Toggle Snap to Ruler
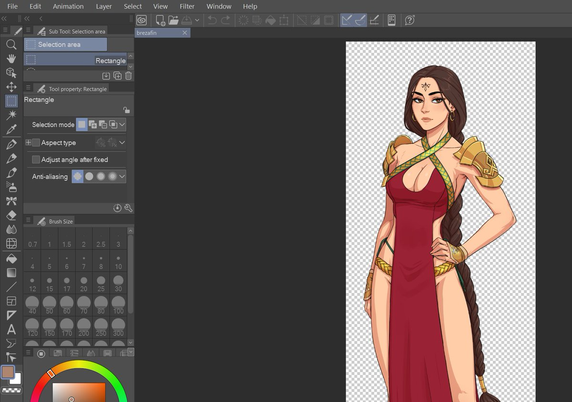This screenshot has height=402, width=572. pos(347,20)
